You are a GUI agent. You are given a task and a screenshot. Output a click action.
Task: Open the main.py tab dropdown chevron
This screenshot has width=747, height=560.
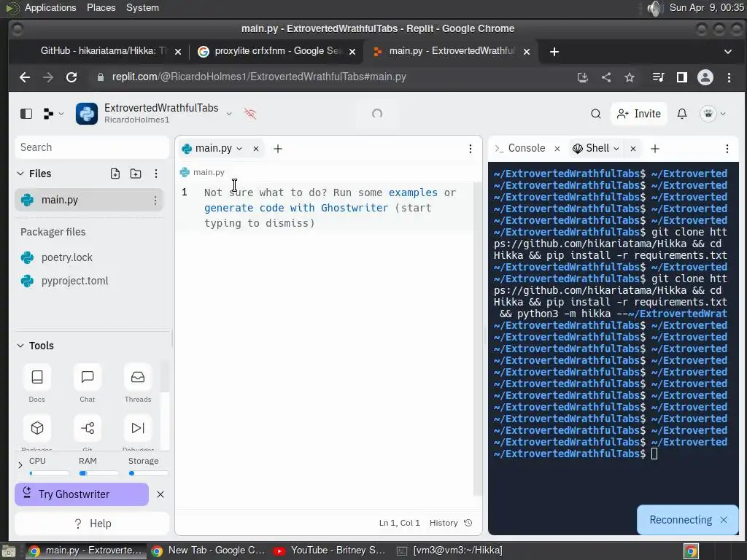(x=239, y=149)
